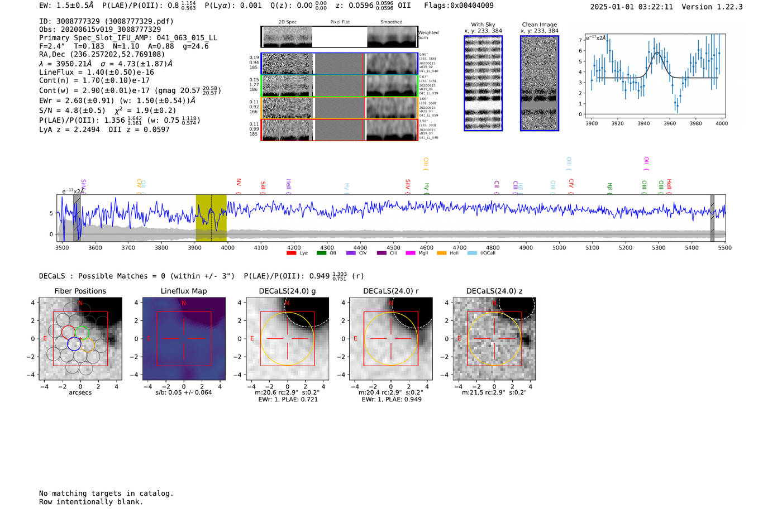The width and height of the screenshot is (782, 532).
Task: Select the blue-bordered 2D spectrum row
Action: [x=340, y=64]
